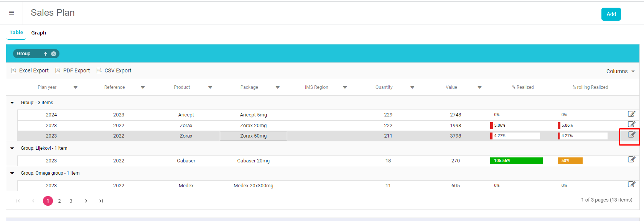
Task: Collapse the Omega group rows
Action: click(x=12, y=173)
